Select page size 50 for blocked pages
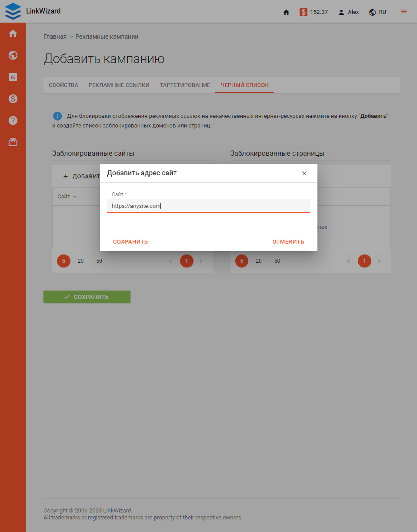 click(x=277, y=261)
